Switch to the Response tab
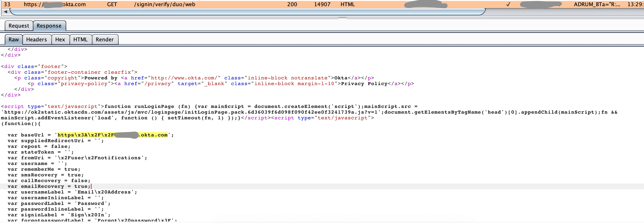Image resolution: width=644 pixels, height=223 pixels. point(49,26)
